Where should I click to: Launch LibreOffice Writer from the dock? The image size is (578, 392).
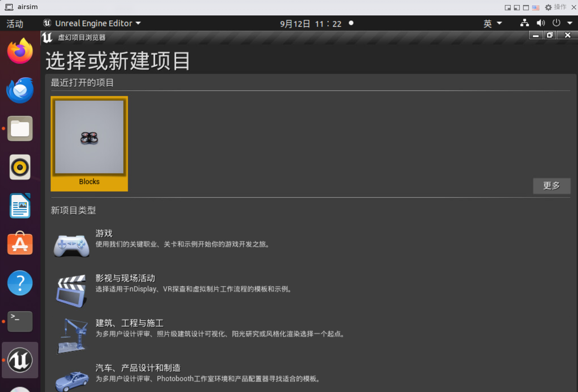20,206
